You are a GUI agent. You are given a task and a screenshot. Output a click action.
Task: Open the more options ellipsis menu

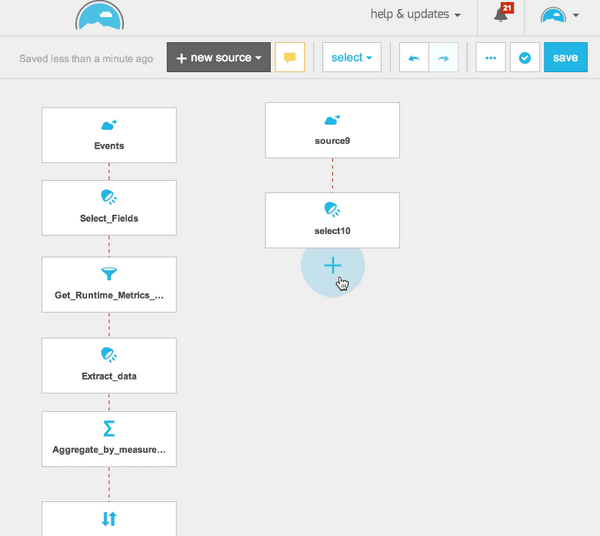coord(491,57)
